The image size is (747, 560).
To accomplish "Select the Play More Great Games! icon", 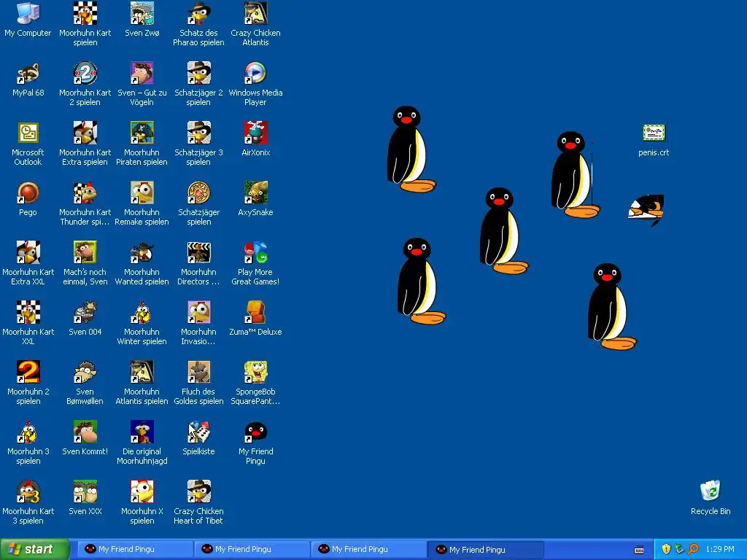I will [256, 252].
